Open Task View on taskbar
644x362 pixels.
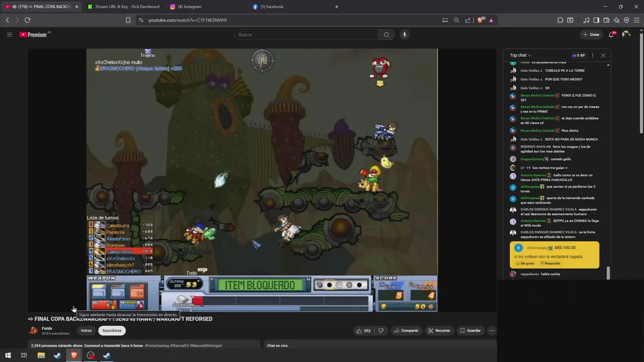[24, 355]
